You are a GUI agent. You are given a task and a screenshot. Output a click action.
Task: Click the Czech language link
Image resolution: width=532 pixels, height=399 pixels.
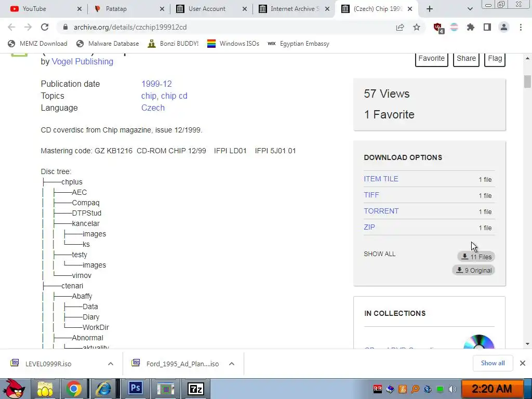point(153,108)
